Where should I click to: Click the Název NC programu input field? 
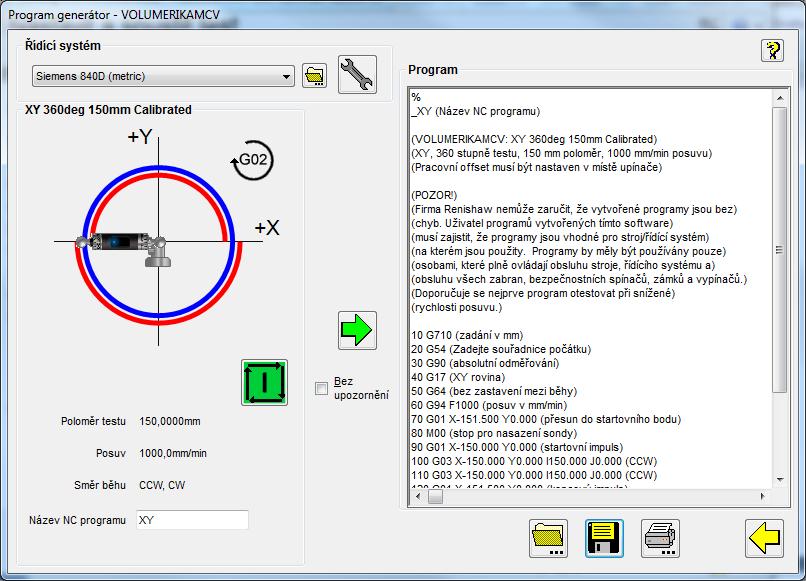192,520
